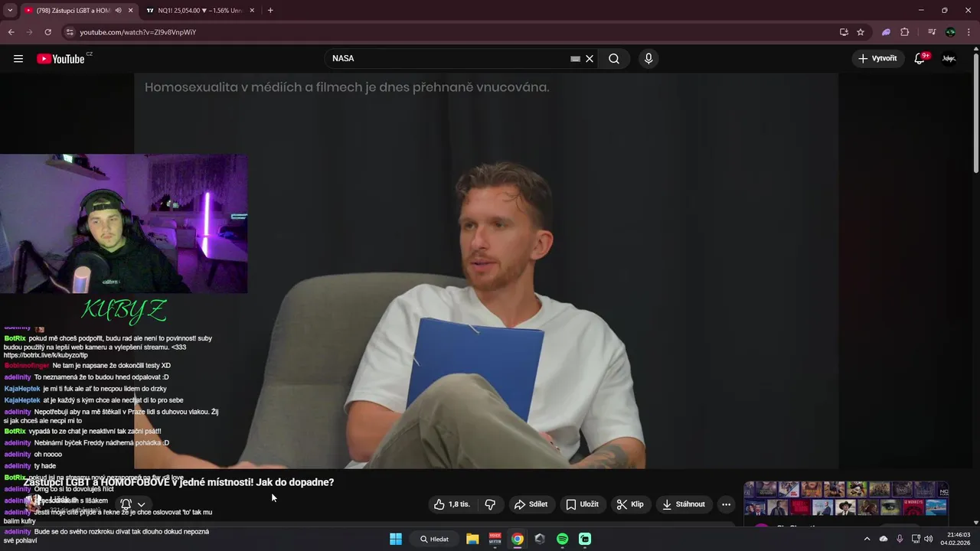View site information icon in address bar
Viewport: 980px width, 551px height.
click(70, 32)
